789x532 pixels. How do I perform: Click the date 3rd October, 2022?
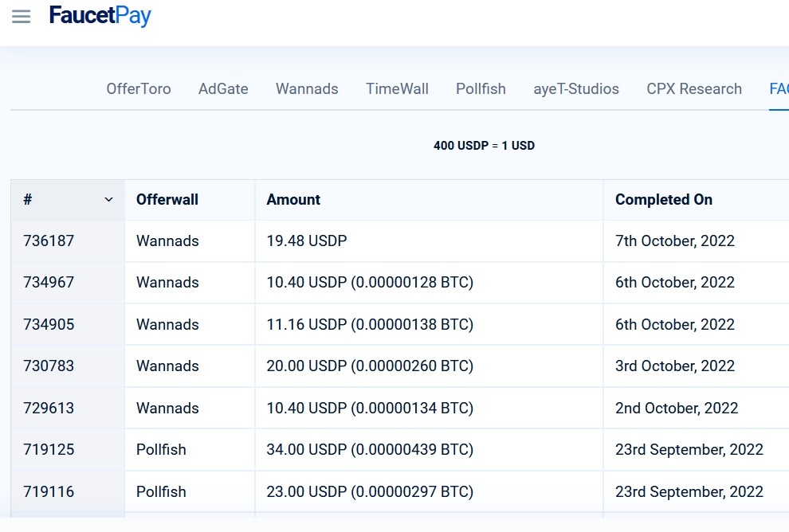pos(675,366)
